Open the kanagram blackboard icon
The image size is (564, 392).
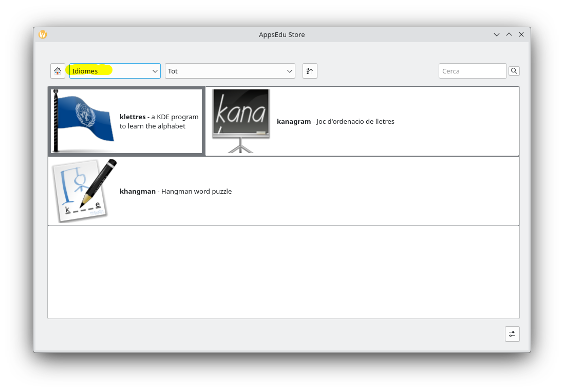click(240, 121)
